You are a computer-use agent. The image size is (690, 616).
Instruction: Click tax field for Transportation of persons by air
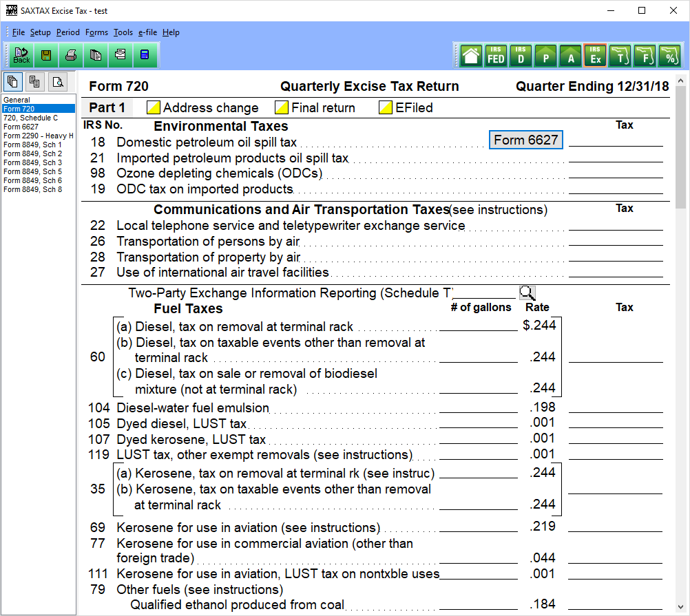point(616,240)
